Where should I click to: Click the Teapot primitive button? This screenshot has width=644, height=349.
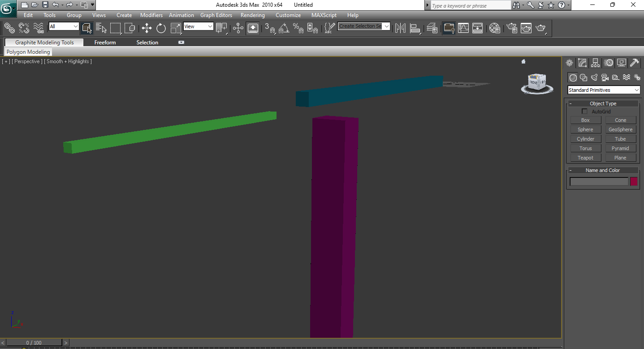coord(585,158)
